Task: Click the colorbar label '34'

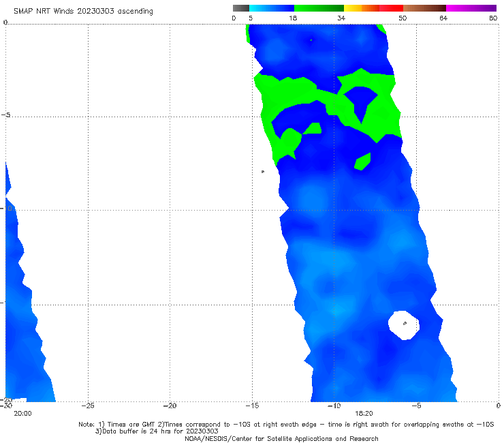Action: pos(341,18)
